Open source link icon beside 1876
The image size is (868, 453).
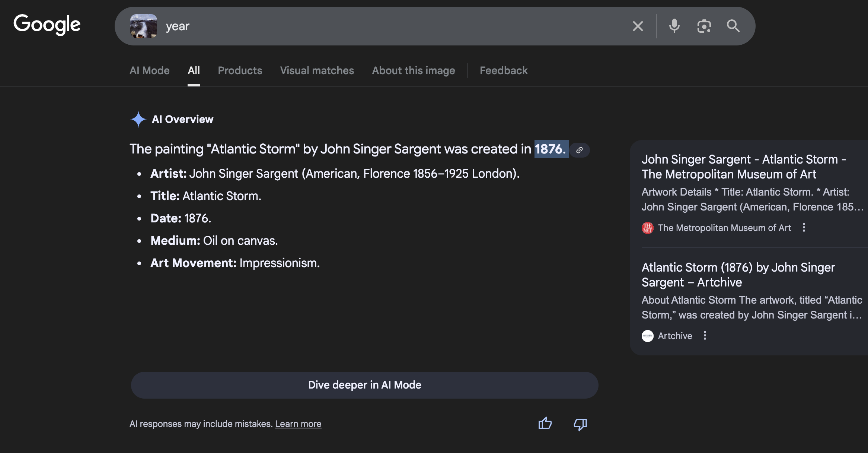pyautogui.click(x=580, y=150)
